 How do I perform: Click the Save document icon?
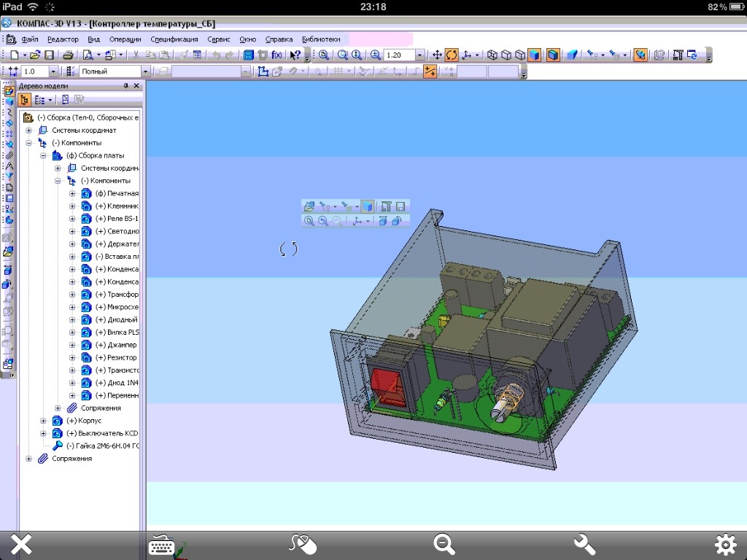tap(49, 55)
